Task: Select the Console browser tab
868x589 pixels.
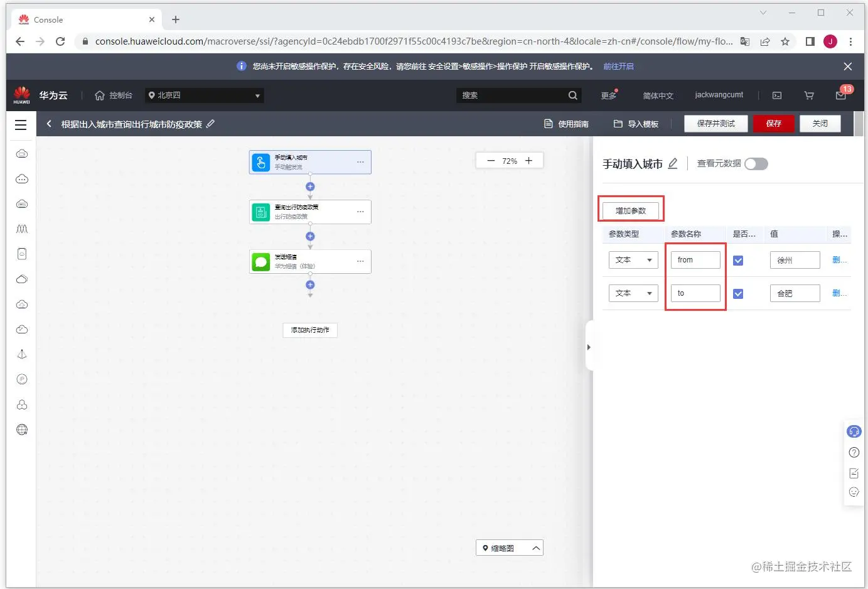Action: [87, 20]
